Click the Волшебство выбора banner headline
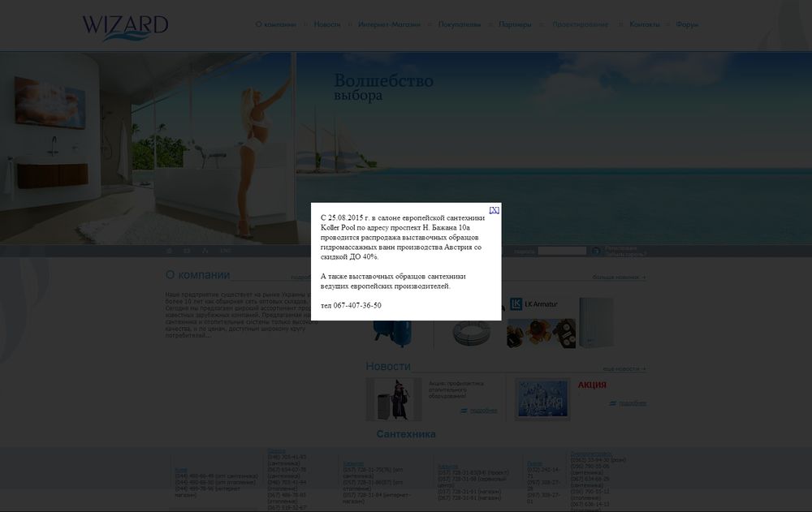Image resolution: width=812 pixels, height=512 pixels. click(x=384, y=87)
